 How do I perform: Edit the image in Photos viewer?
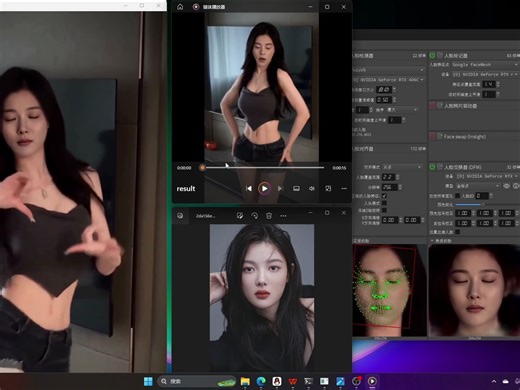tap(240, 216)
